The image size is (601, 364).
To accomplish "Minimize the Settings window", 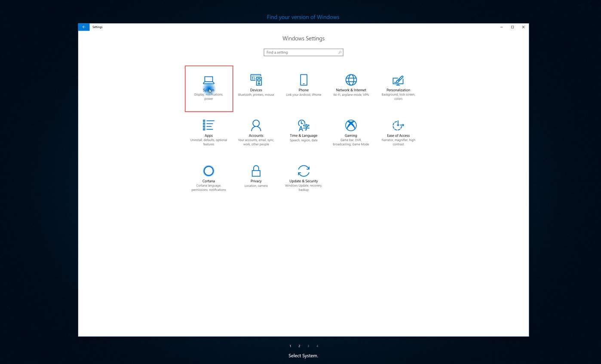I will [x=502, y=27].
